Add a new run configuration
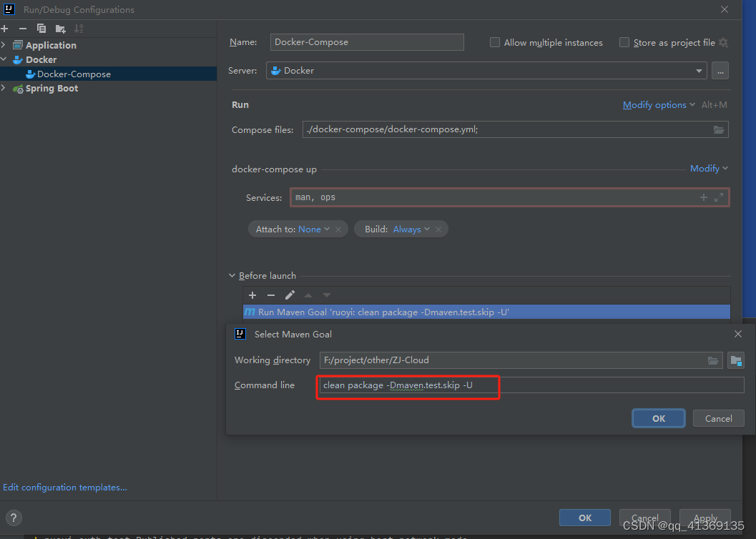The width and height of the screenshot is (756, 539). pyautogui.click(x=6, y=29)
